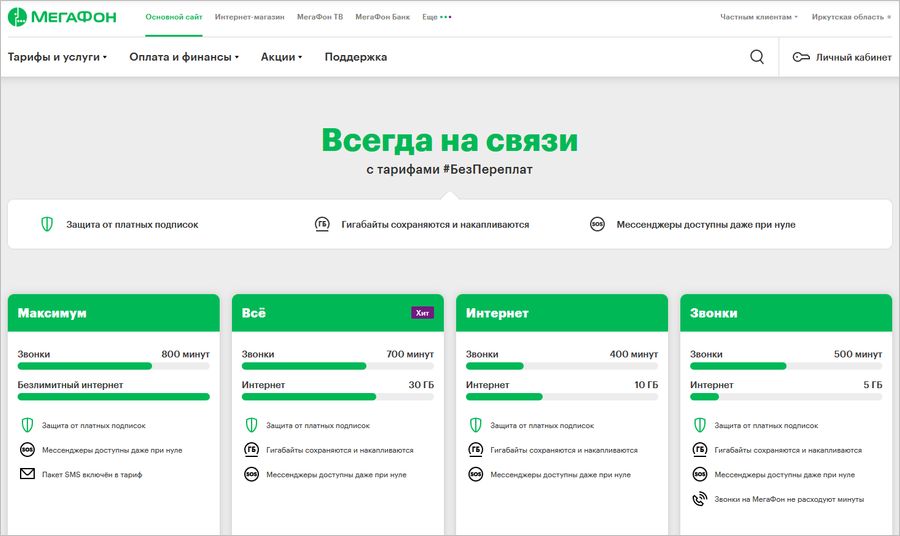Click SOS icon in the Всё card
Viewport: 900px width, 536px height.
[x=251, y=475]
